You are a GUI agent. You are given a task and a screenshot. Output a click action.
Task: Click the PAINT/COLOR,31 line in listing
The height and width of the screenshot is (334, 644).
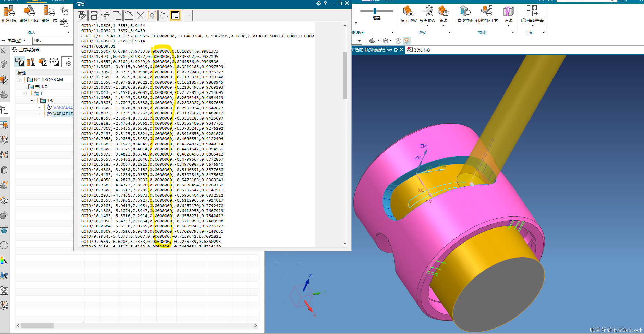[x=98, y=46]
